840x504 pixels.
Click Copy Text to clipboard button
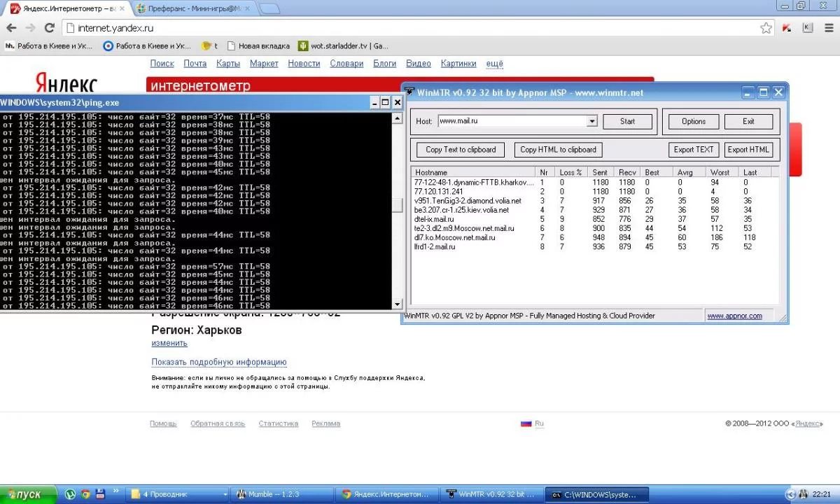click(x=461, y=150)
